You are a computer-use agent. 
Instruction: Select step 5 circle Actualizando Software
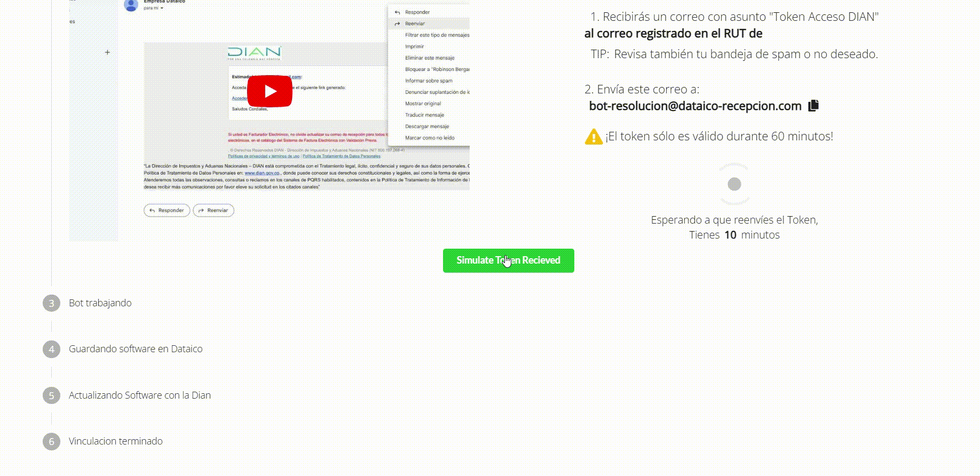coord(51,395)
